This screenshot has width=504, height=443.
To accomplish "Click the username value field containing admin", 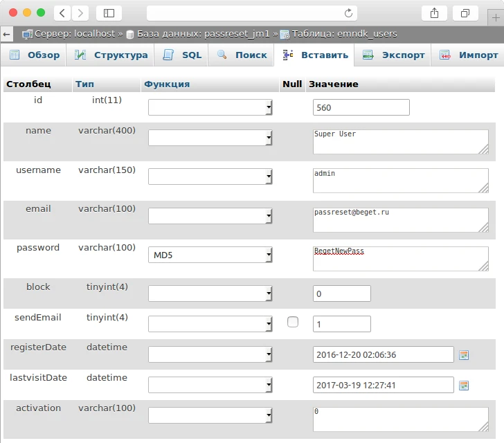I will point(400,181).
